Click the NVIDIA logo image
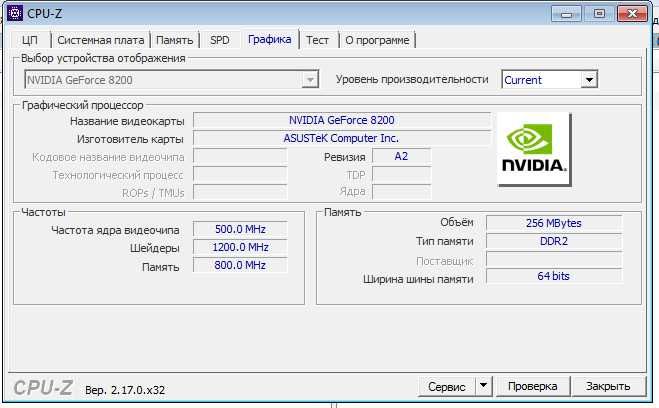Screen dimensions: 659x408 point(534,149)
